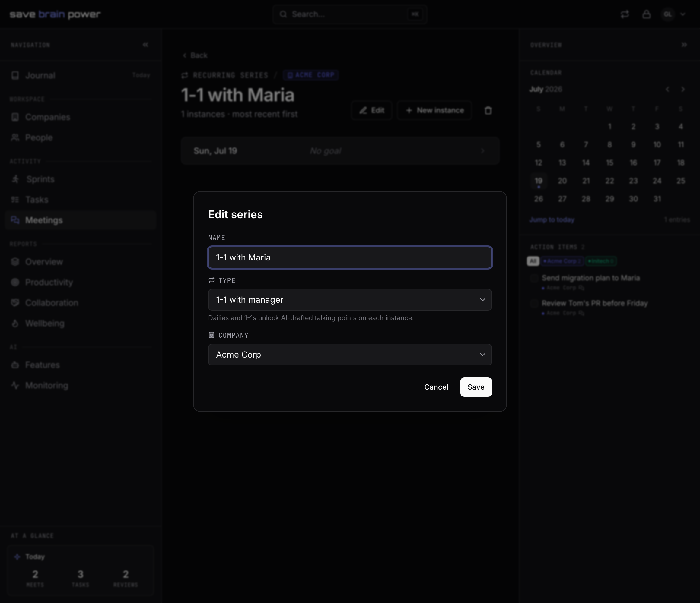
Task: Create a New instance
Action: click(435, 110)
